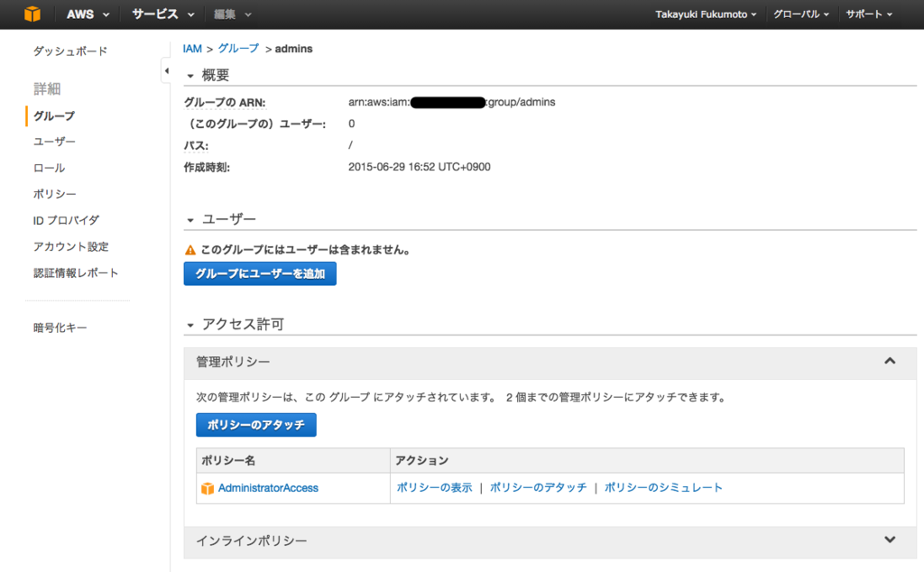Click the AWS orange cube logo
This screenshot has height=572, width=924.
click(x=32, y=14)
